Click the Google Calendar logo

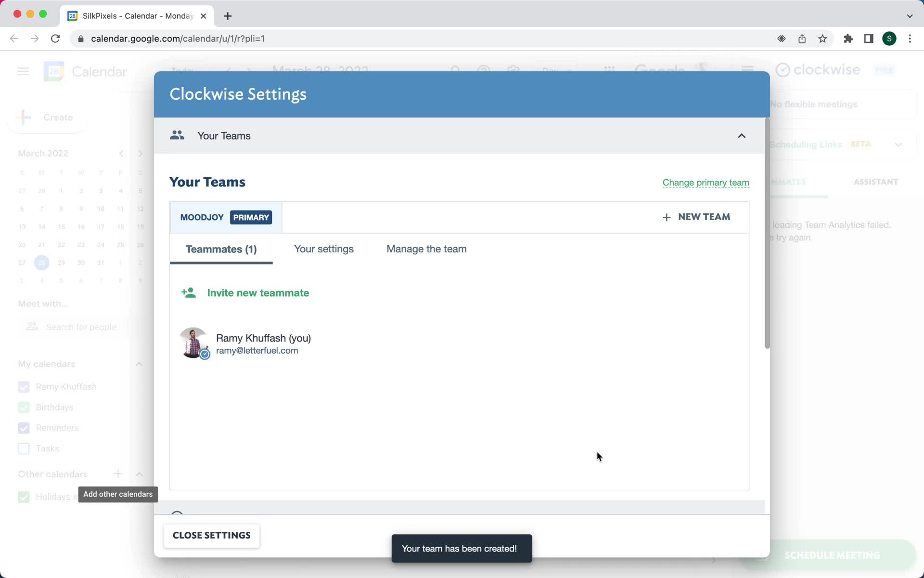pos(53,72)
